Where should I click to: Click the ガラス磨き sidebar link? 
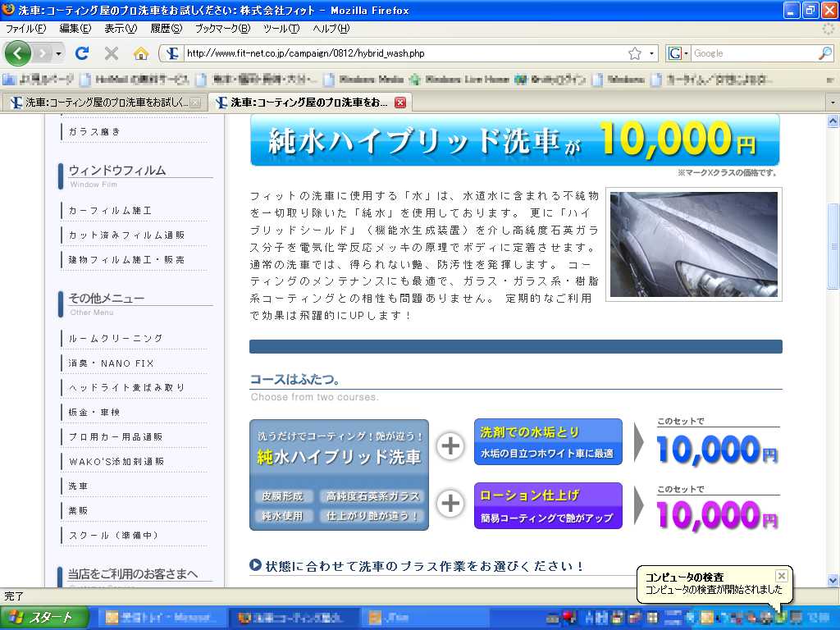95,131
